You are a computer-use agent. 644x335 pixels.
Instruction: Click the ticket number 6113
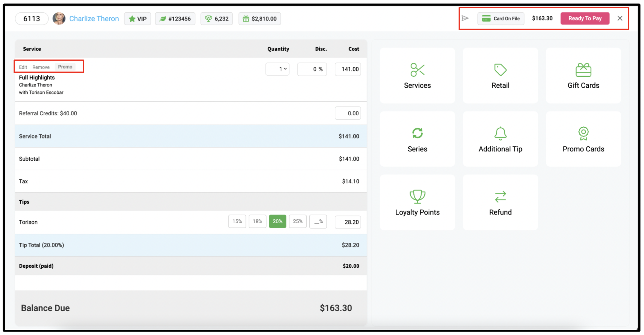[32, 19]
